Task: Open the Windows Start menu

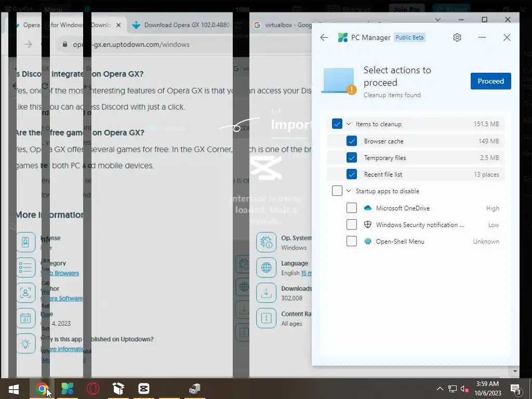Action: click(x=14, y=389)
